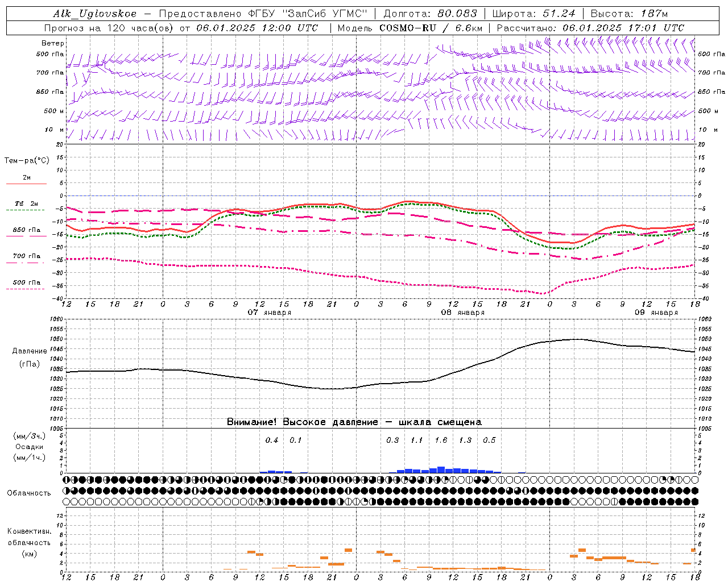The width and height of the screenshot is (728, 582).
Task: Click the 'Ветер' wind panel label
Action: pos(53,43)
